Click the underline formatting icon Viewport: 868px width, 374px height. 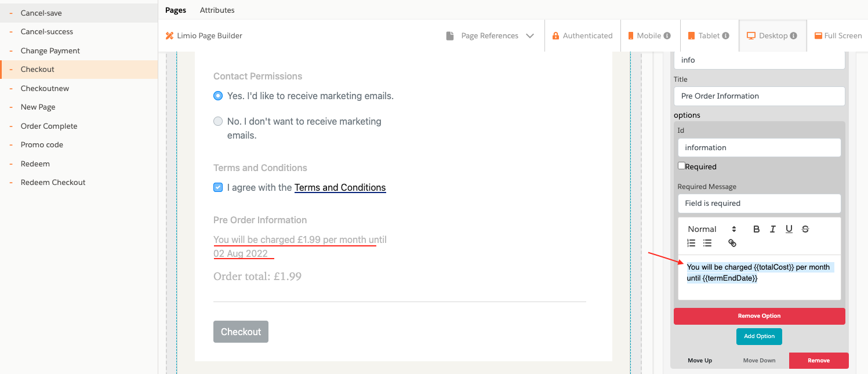click(789, 229)
